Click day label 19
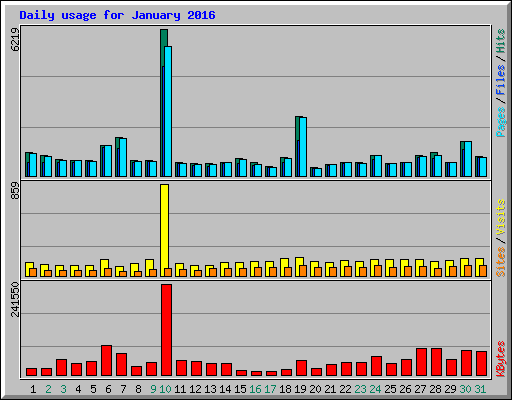512x400 pixels. point(300,389)
